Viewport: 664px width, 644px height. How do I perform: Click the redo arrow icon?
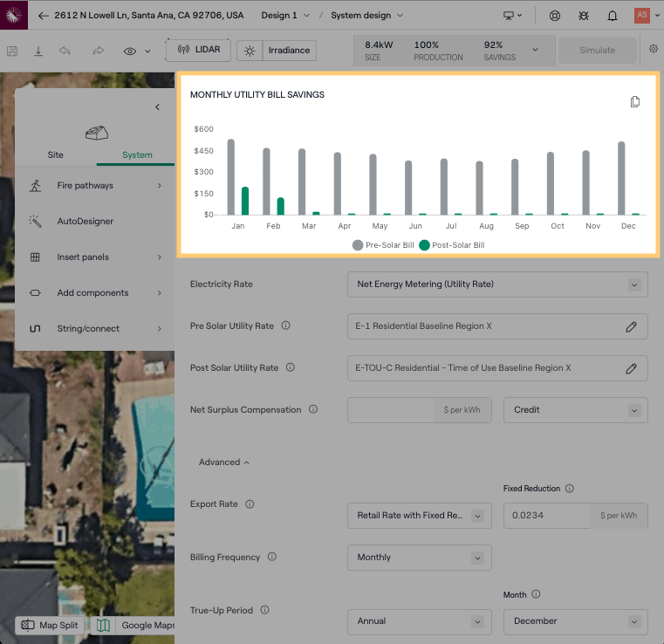98,51
